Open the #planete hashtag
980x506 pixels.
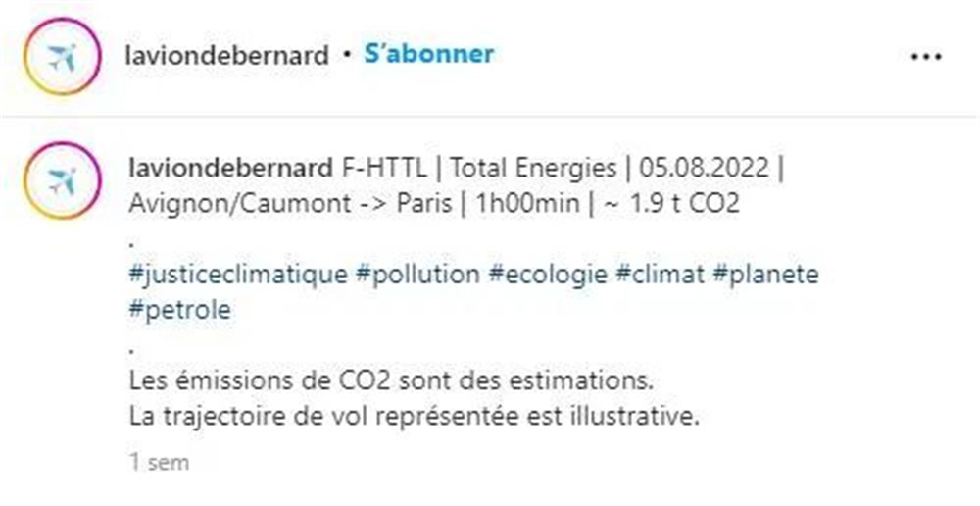(x=765, y=275)
